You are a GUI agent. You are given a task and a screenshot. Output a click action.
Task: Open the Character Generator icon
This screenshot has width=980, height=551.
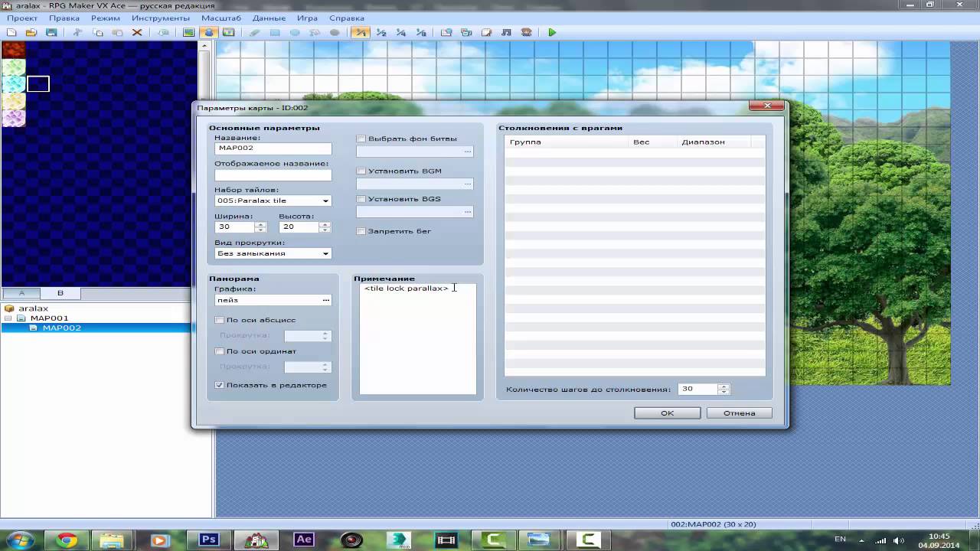(x=526, y=32)
